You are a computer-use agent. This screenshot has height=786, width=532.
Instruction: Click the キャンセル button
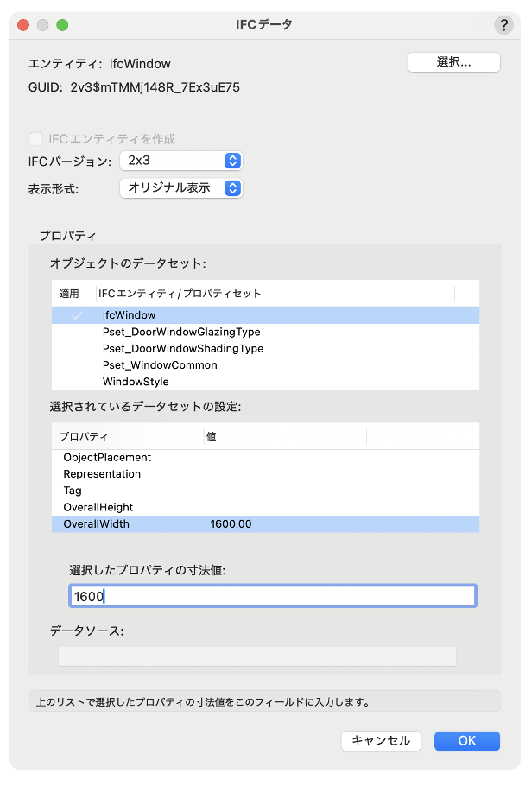point(381,740)
